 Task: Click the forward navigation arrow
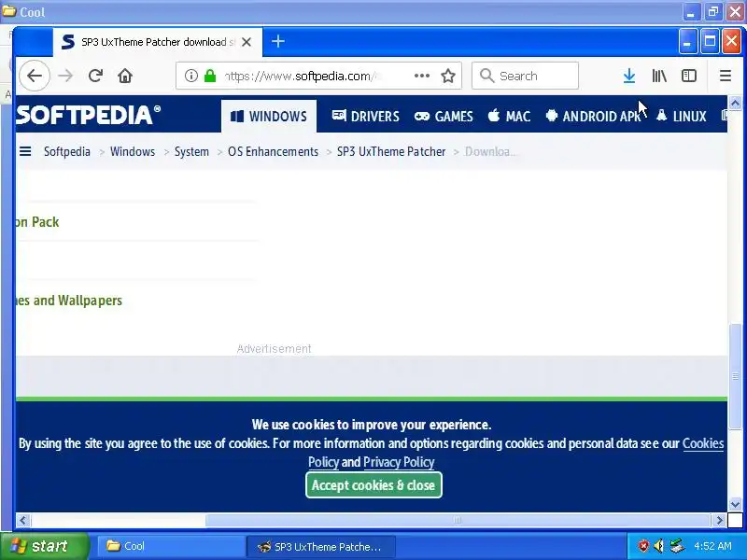pos(65,76)
